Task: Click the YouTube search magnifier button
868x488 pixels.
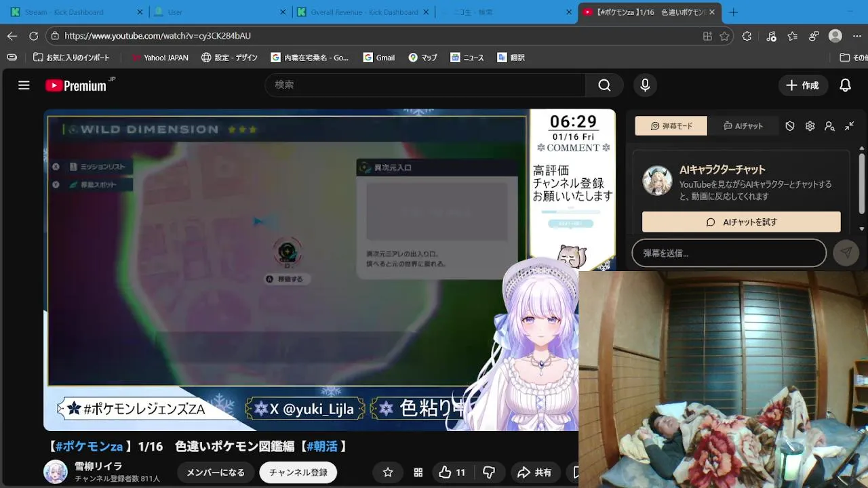Action: tap(604, 85)
